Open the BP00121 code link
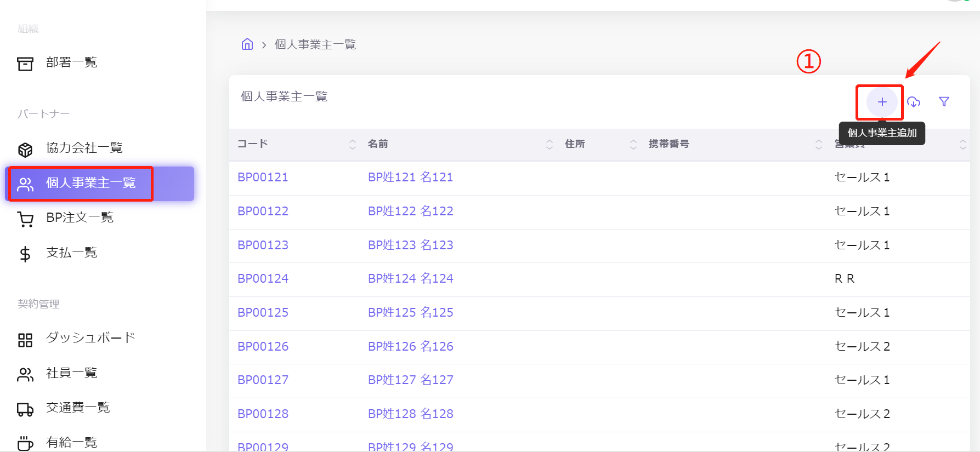The height and width of the screenshot is (452, 980). 263,178
